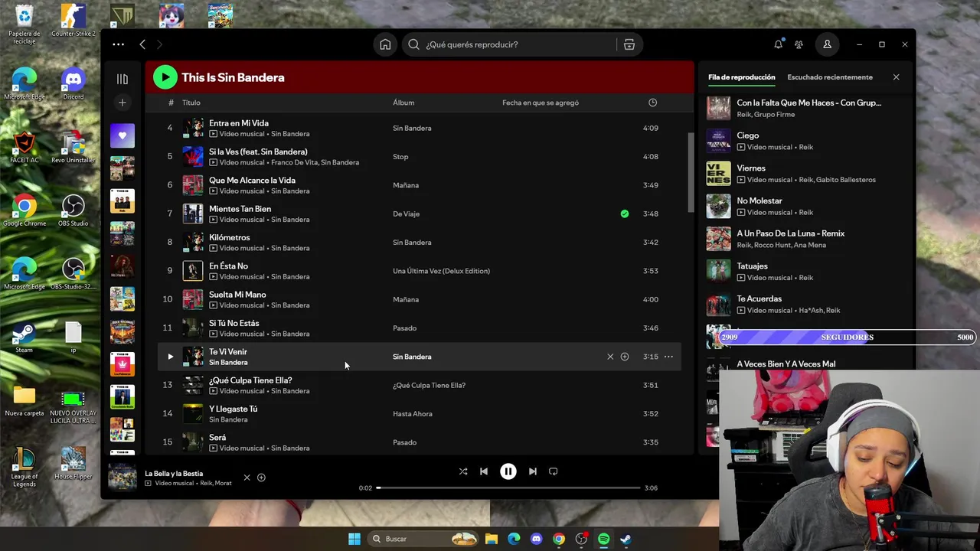The image size is (980, 551).
Task: Open League of Legends desktop shortcut
Action: pyautogui.click(x=24, y=467)
